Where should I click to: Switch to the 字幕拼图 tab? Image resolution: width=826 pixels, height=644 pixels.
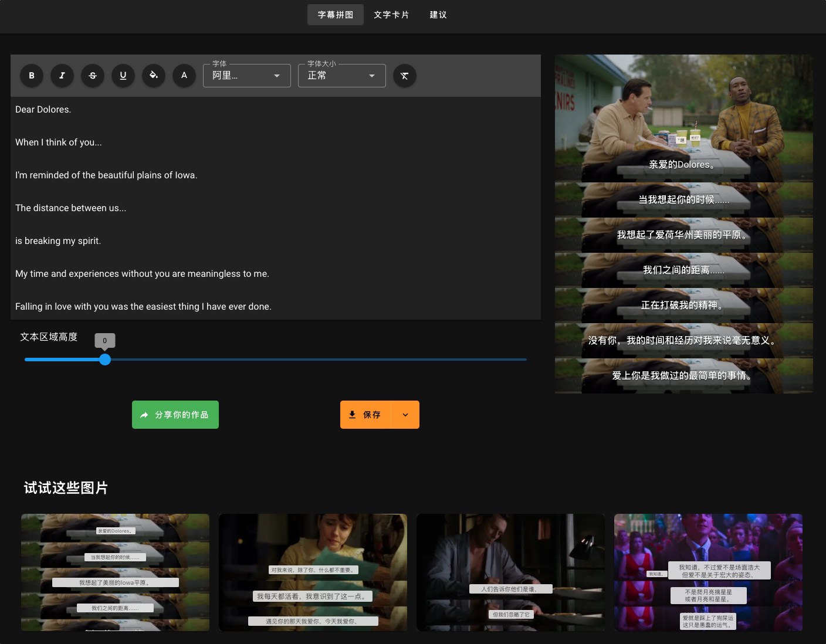click(x=336, y=15)
